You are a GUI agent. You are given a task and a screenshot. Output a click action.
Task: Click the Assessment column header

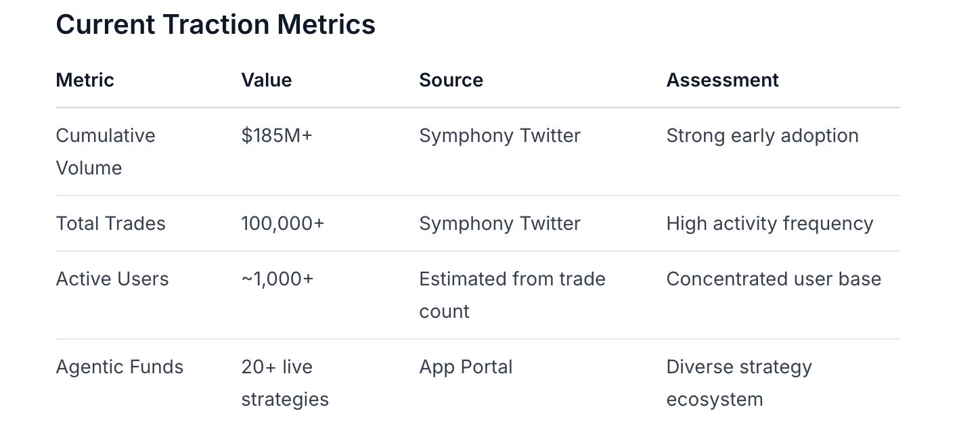click(722, 80)
